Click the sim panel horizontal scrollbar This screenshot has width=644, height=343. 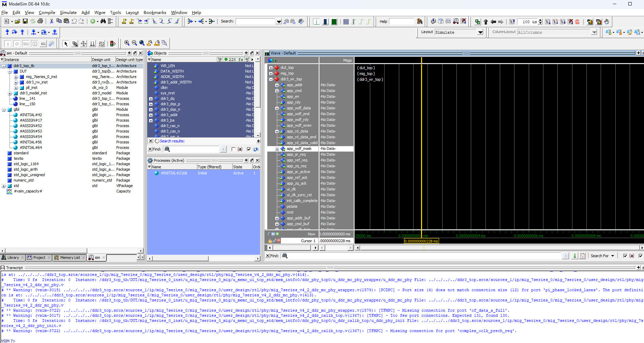[x=72, y=251]
